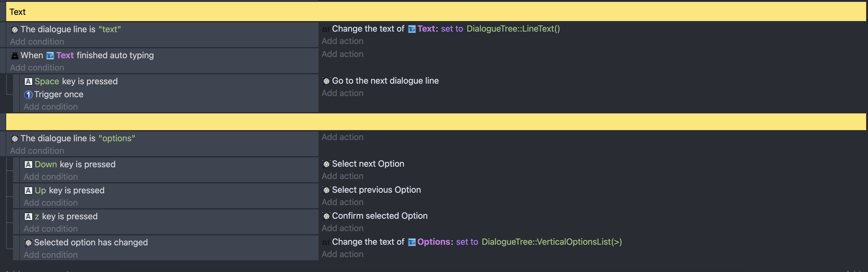Add condition under 'Down key is pressed'
This screenshot has width=868, height=272.
click(x=50, y=177)
